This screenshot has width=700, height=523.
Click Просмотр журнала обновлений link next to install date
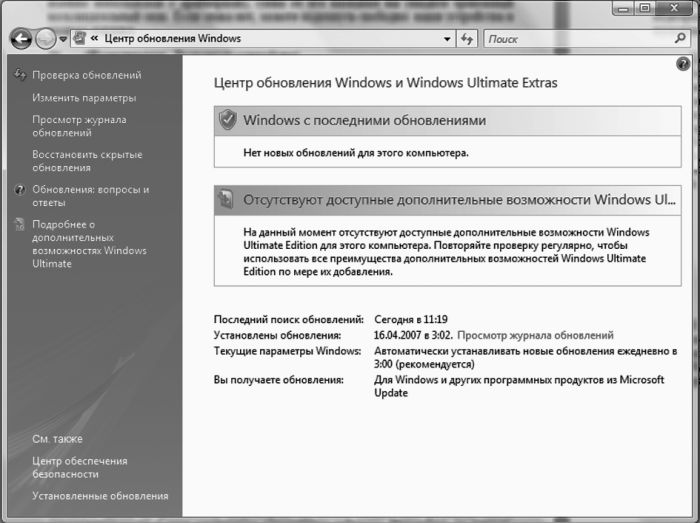[x=546, y=336]
